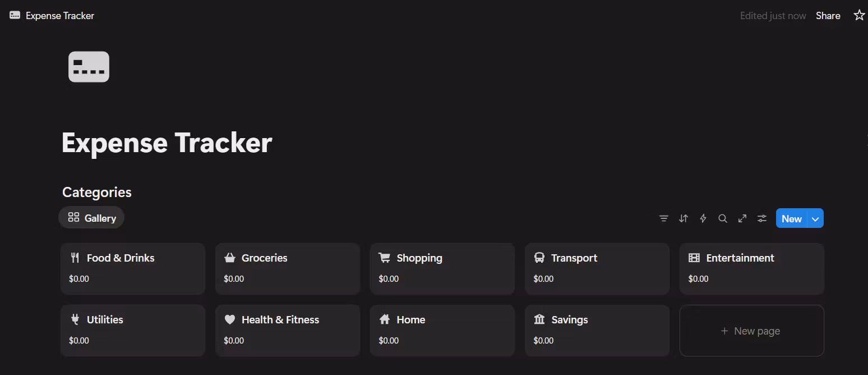Click the expand full page arrows icon
This screenshot has height=375, width=868.
coord(742,218)
